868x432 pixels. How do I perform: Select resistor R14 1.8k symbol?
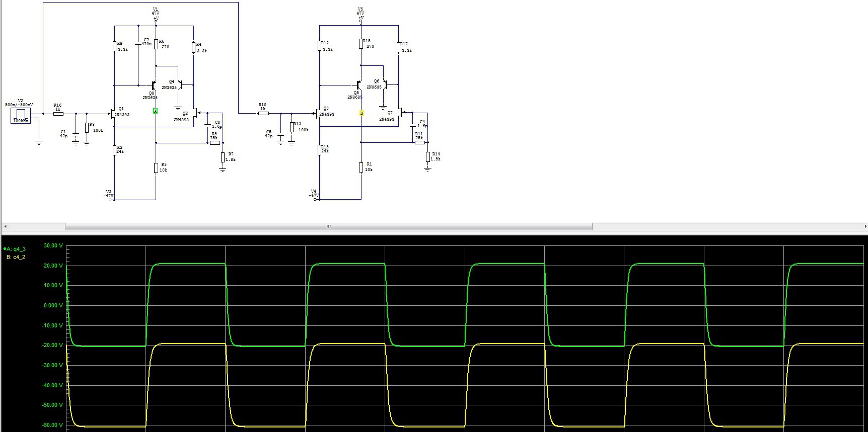pyautogui.click(x=427, y=157)
